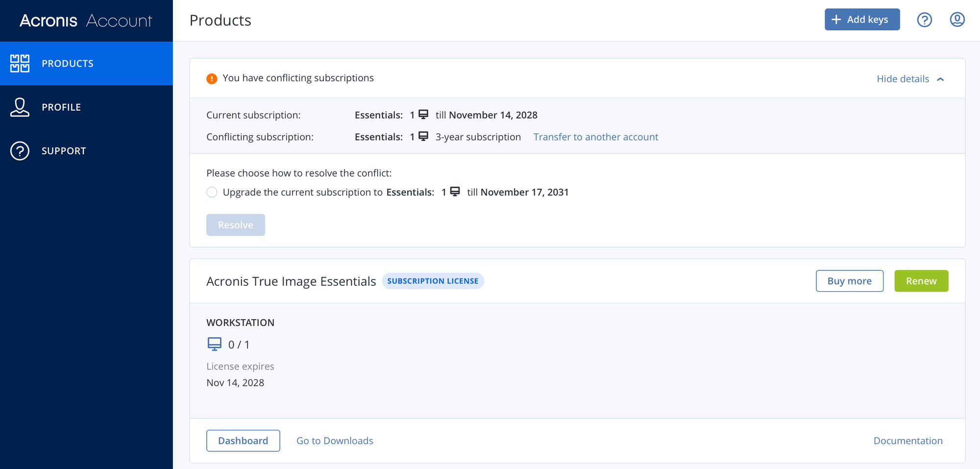Click the chevron next to Hide details
980x469 pixels.
pyautogui.click(x=940, y=79)
